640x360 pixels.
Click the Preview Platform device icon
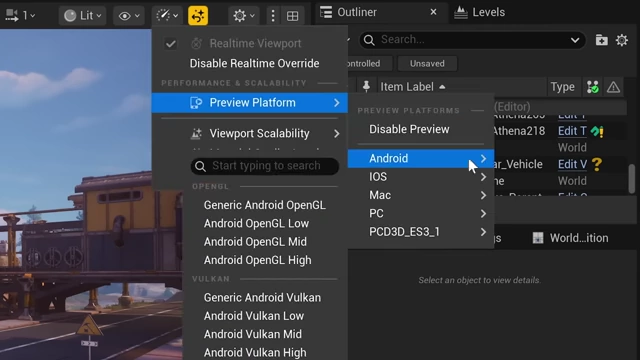click(x=196, y=102)
